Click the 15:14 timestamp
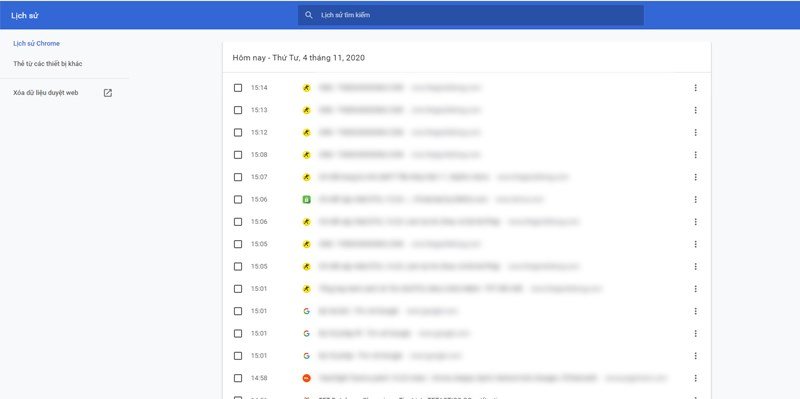 [259, 88]
